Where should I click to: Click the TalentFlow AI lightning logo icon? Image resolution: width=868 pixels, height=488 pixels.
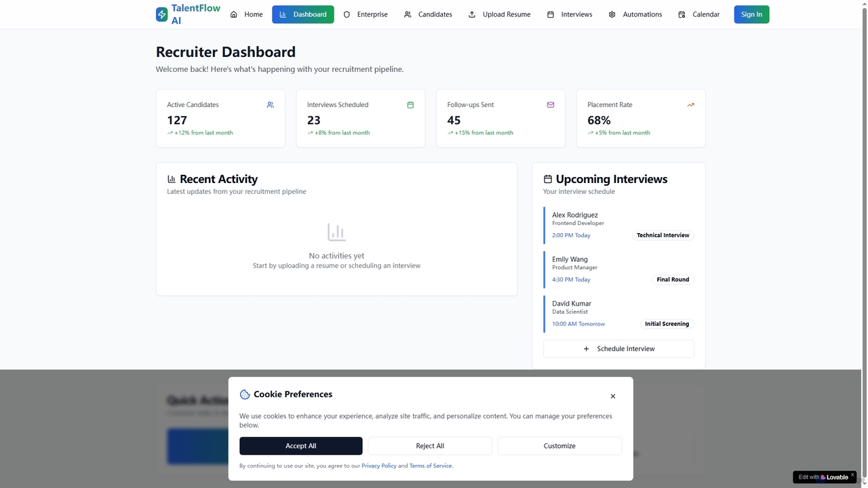[x=161, y=14]
